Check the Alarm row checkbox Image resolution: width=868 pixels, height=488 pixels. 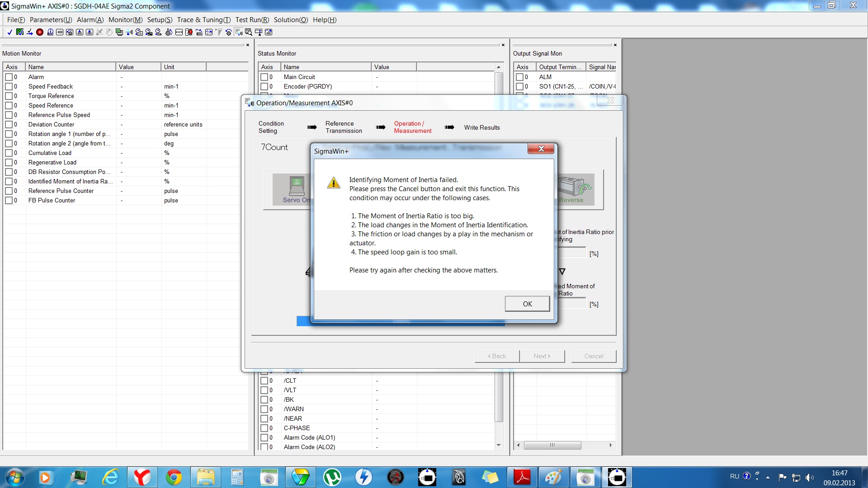(x=9, y=77)
